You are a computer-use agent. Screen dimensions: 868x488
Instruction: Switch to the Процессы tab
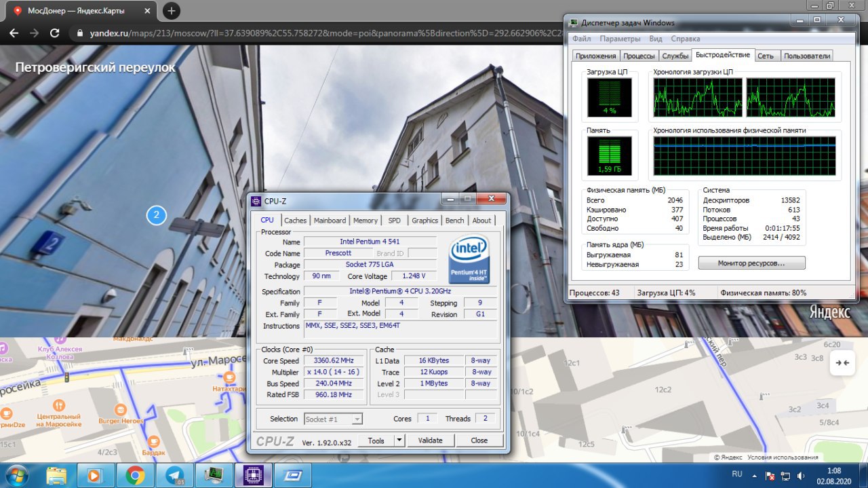pos(639,56)
